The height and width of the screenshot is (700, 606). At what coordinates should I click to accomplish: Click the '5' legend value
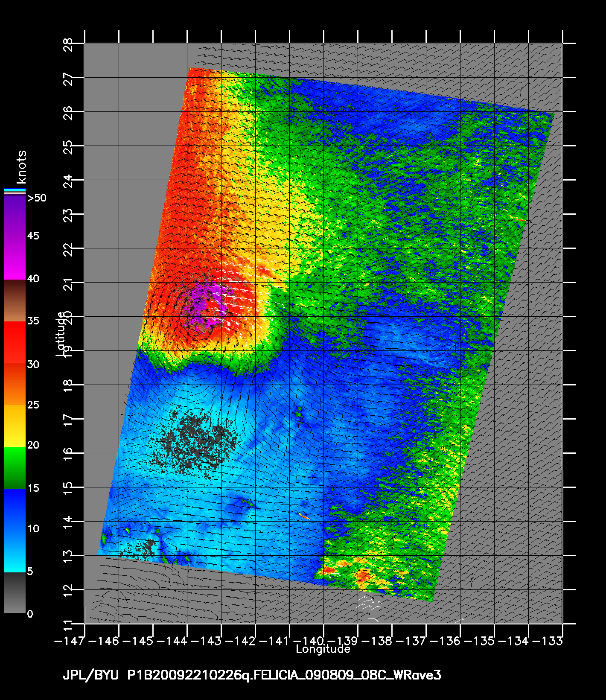pos(30,571)
